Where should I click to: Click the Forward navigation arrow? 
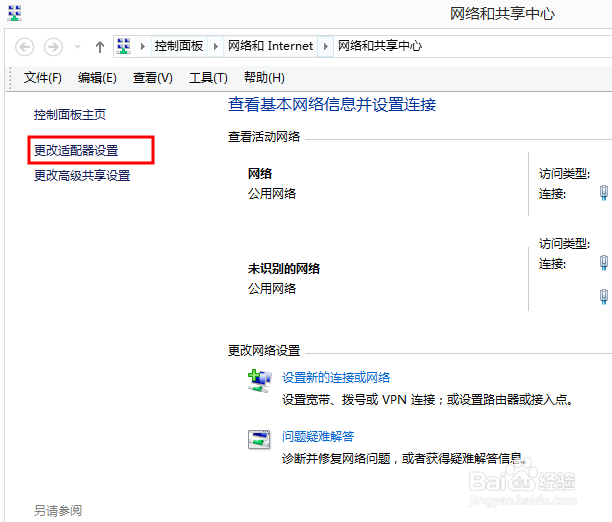point(53,47)
